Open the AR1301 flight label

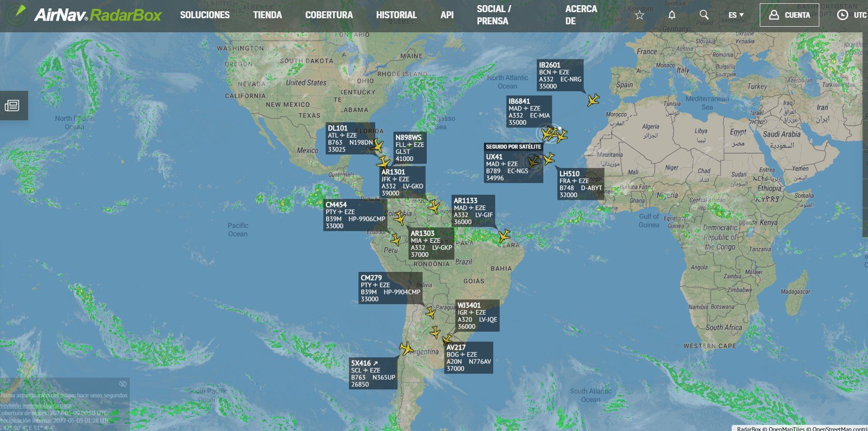pos(402,183)
